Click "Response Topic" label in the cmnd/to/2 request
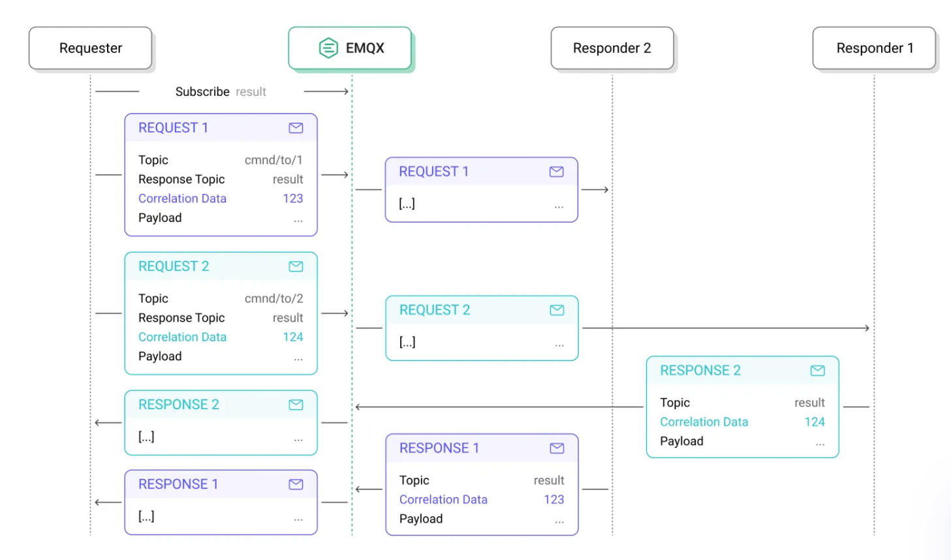Viewport: 951px width, 560px height. [181, 318]
